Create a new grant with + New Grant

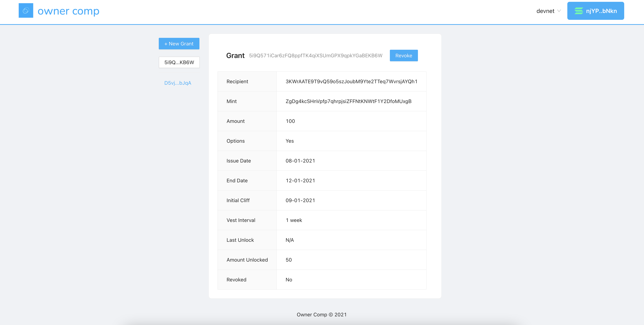click(x=179, y=44)
